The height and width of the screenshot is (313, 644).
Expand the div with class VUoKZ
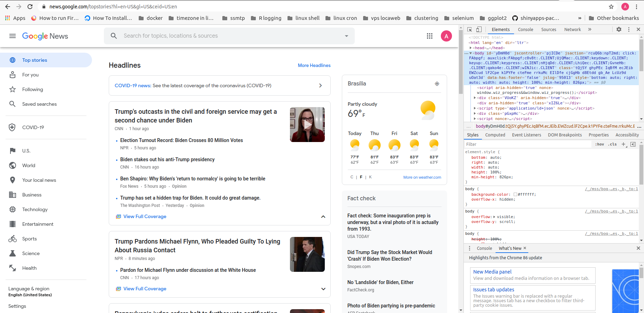[475, 98]
